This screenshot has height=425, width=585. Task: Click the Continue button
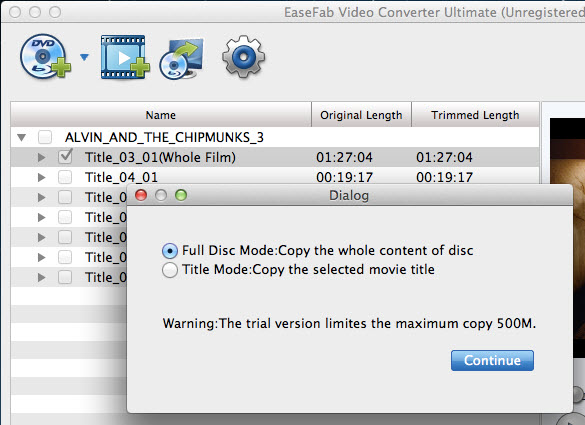click(492, 360)
